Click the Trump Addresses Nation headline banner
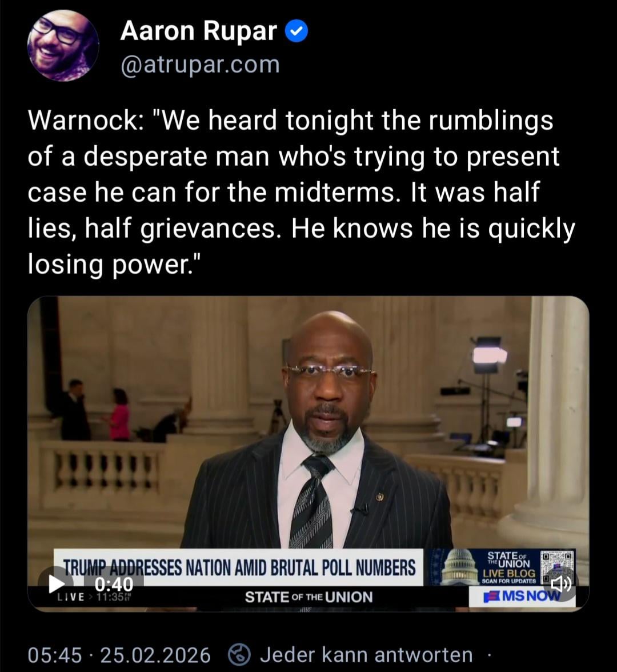The width and height of the screenshot is (617, 672). (x=239, y=567)
